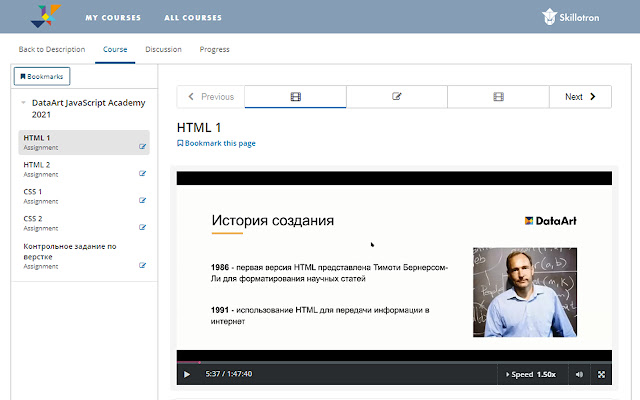Image resolution: width=640 pixels, height=400 pixels.
Task: Click the Skillotron logo icon
Action: (550, 16)
